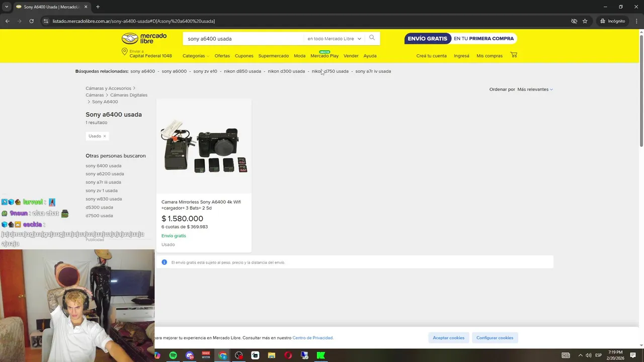Expand the Categorías dropdown

[x=196, y=56]
